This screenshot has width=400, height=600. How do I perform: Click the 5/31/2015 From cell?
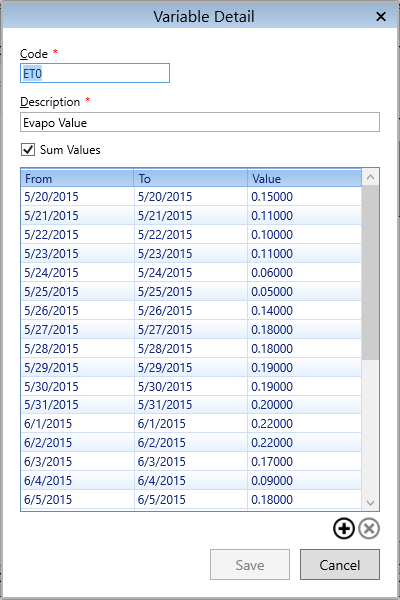point(77,405)
